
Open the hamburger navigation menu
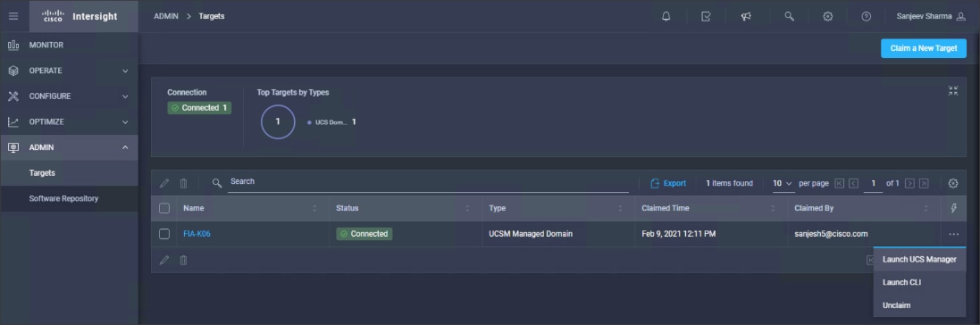pos(13,16)
